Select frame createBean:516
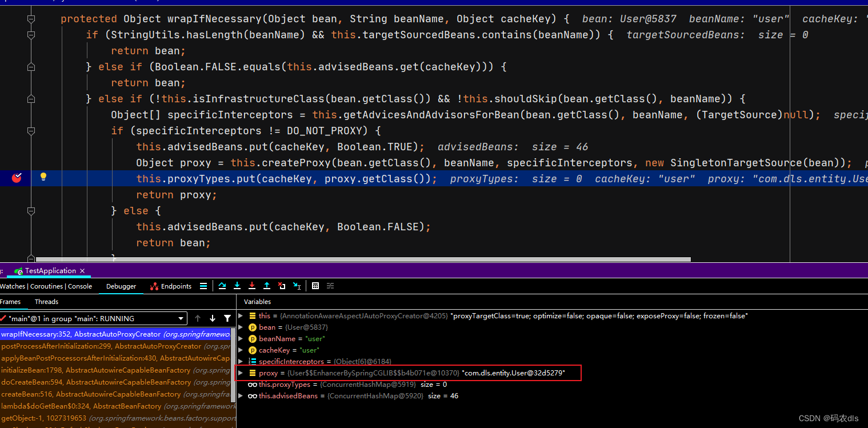The height and width of the screenshot is (428, 868). pyautogui.click(x=115, y=394)
